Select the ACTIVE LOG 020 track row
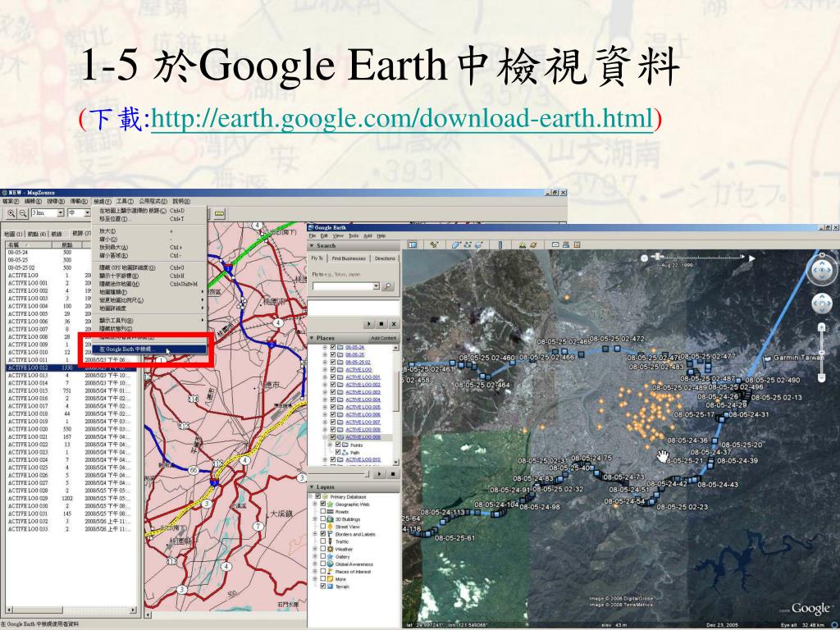 click(70, 429)
